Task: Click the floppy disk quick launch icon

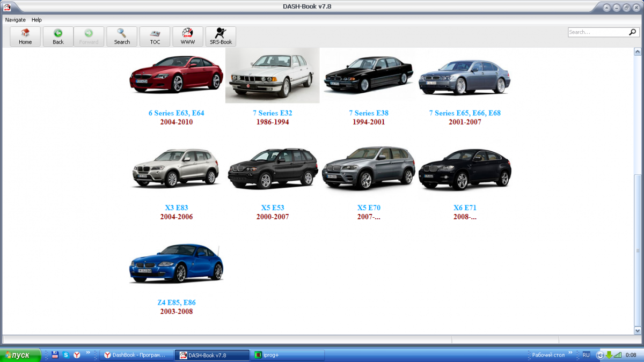Action: (54, 355)
